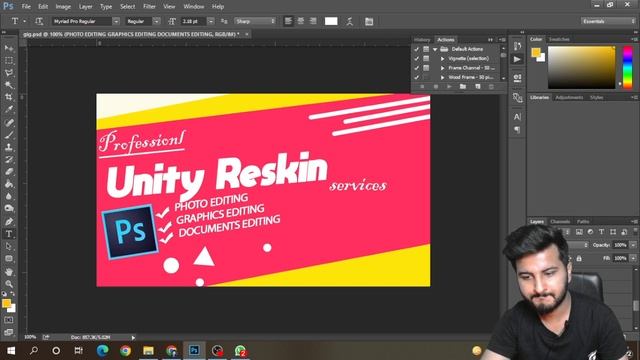This screenshot has height=360, width=640.
Task: Select the Brush tool
Action: tap(9, 135)
